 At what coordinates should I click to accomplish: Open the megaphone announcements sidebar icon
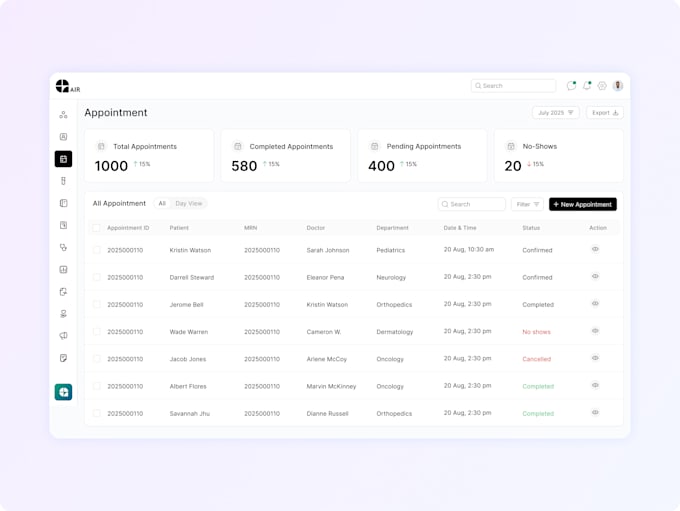coord(63,335)
